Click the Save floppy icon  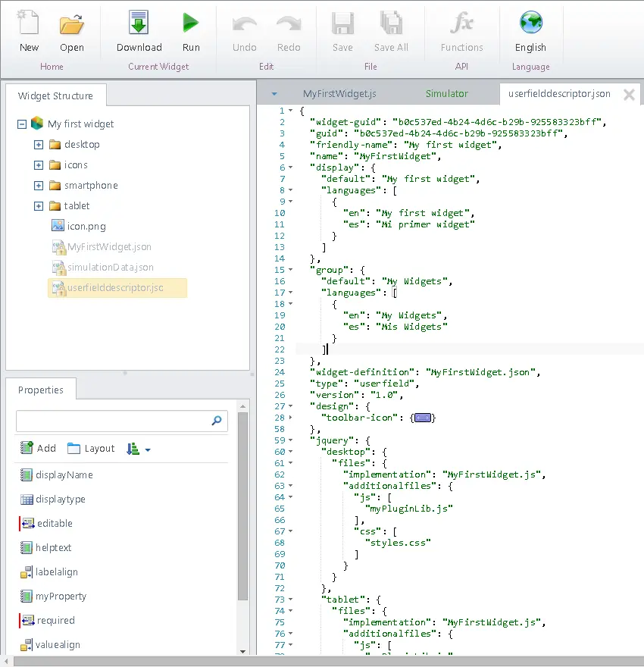coord(342,23)
